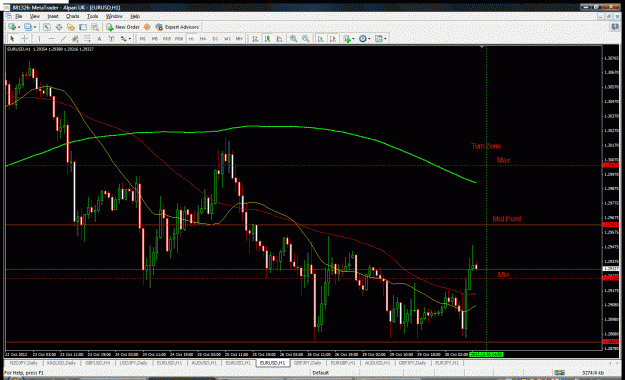
Task: Select the horizontal line tool
Action: pos(51,39)
